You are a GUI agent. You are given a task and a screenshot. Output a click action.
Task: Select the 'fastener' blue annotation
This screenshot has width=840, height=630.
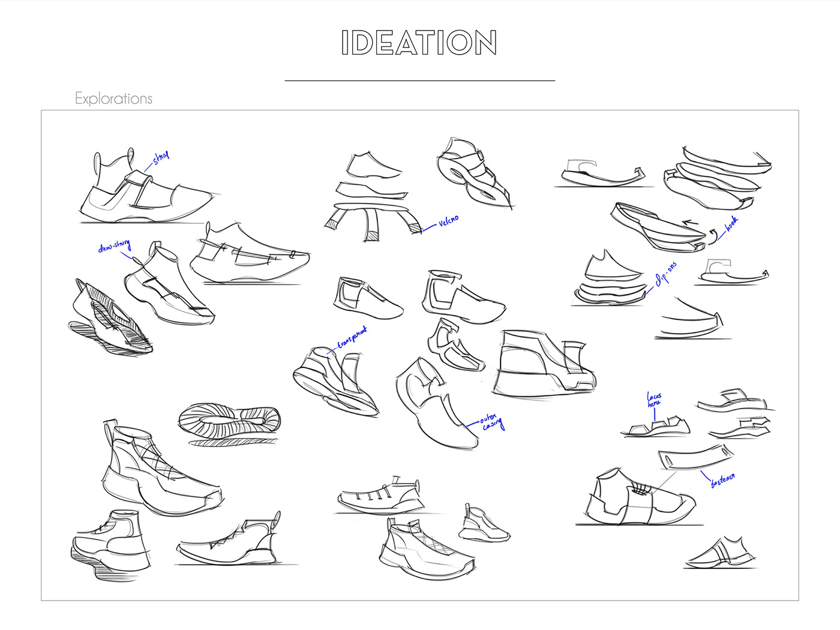(x=723, y=480)
